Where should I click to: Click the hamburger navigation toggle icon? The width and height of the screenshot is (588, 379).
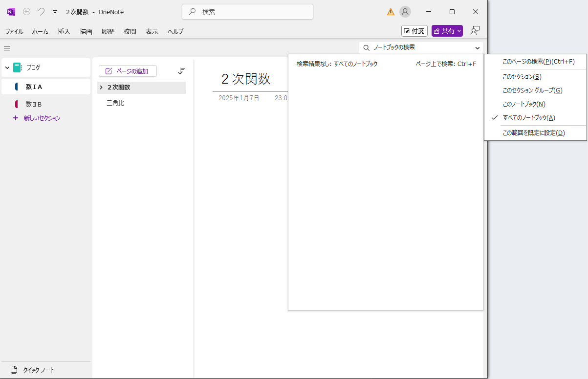(x=7, y=48)
